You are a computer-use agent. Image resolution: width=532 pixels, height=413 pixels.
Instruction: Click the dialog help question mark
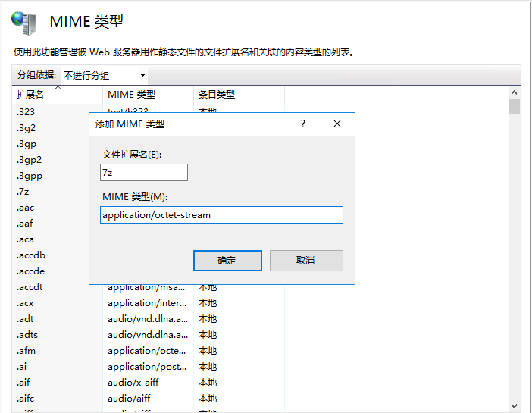[303, 124]
